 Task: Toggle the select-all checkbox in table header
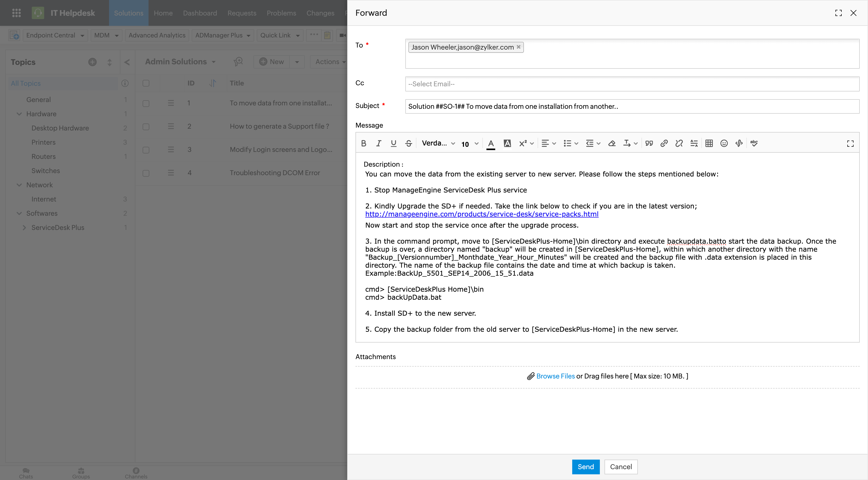click(x=146, y=83)
